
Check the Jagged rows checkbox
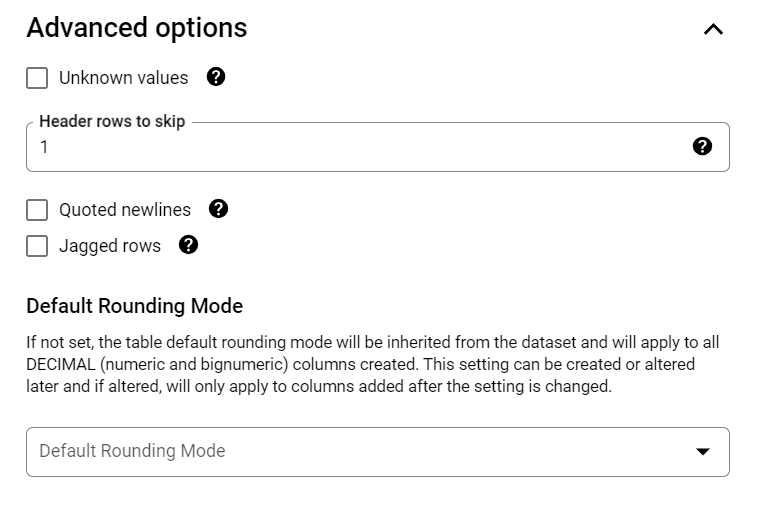point(37,246)
